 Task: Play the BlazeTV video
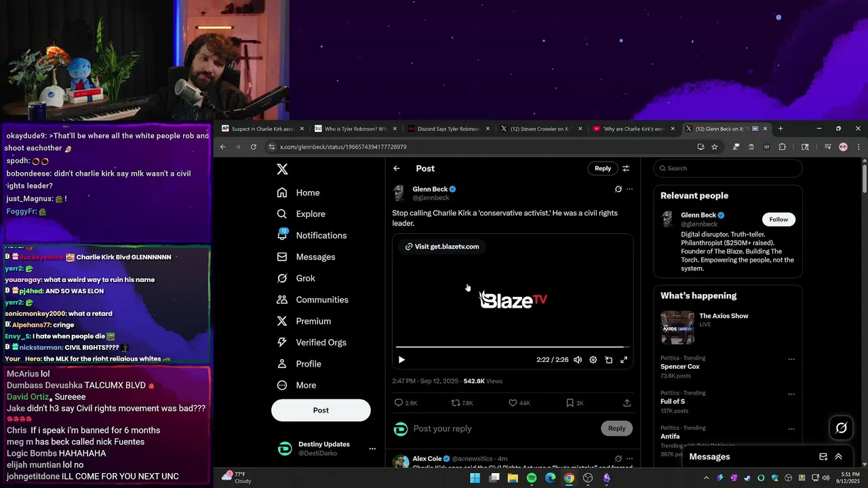coord(401,360)
